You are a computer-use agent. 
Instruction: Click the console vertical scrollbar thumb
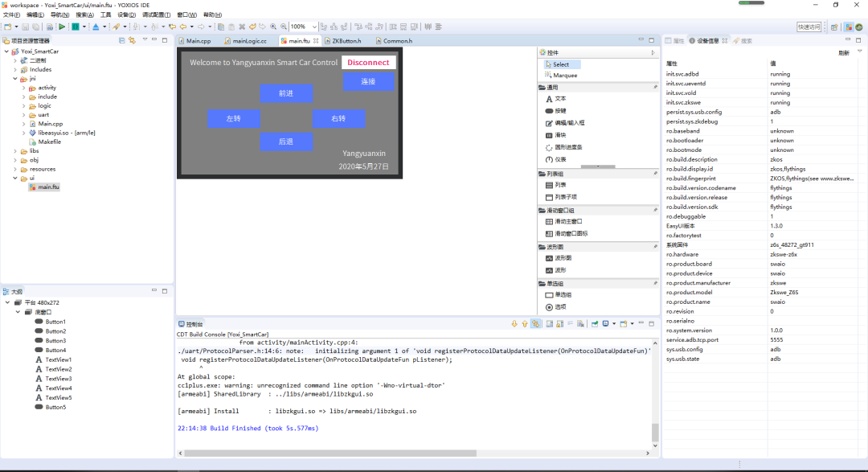[655, 432]
